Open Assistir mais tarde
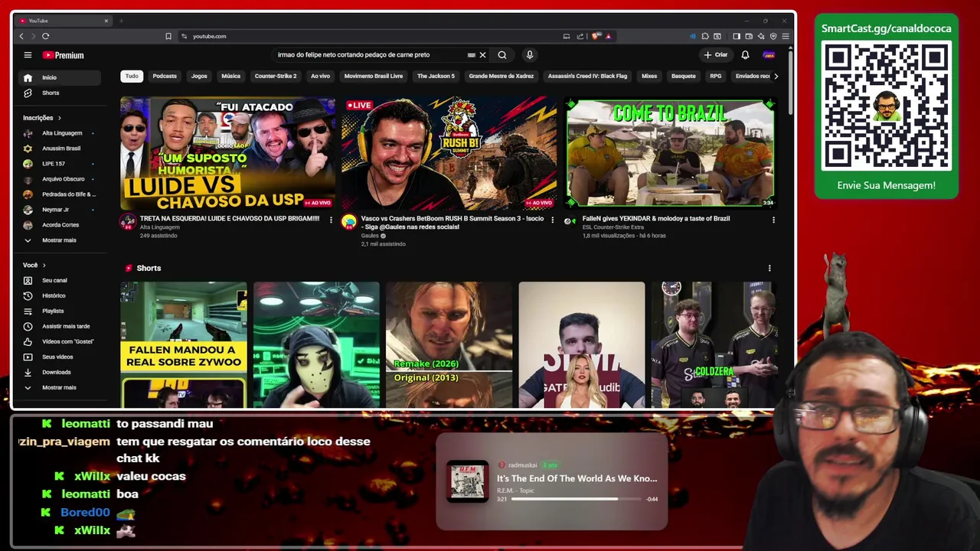This screenshot has height=551, width=980. tap(60, 326)
